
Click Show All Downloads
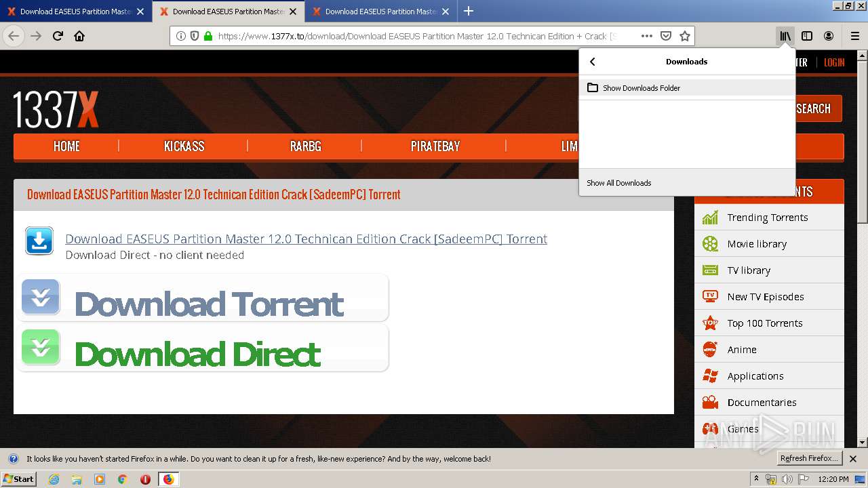[687, 183]
